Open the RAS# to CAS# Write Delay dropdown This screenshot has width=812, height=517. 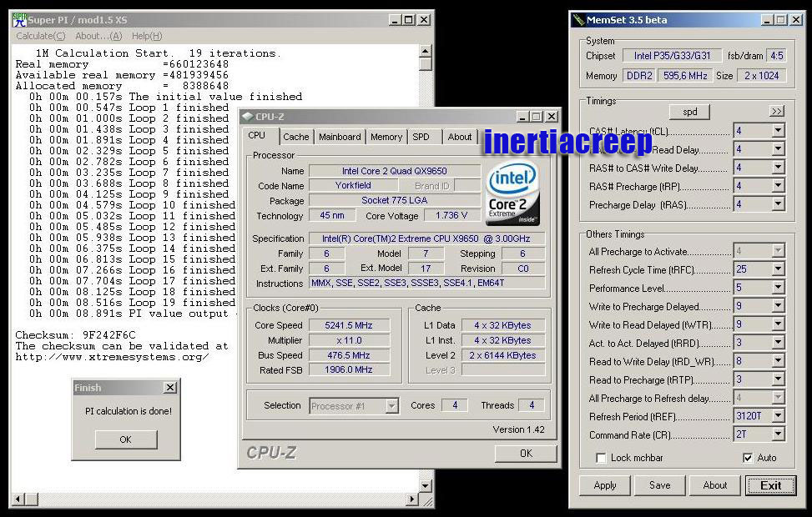[778, 167]
